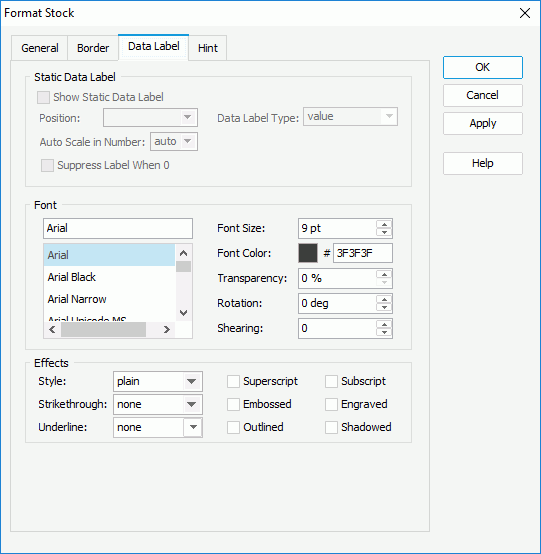This screenshot has width=541, height=554.
Task: Click the font color hex field
Action: tap(363, 253)
